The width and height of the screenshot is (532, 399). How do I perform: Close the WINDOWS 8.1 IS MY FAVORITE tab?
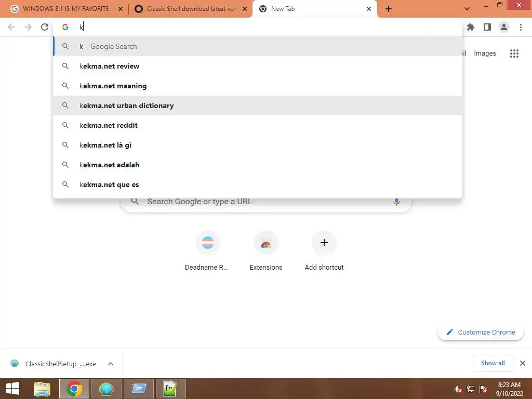121,9
